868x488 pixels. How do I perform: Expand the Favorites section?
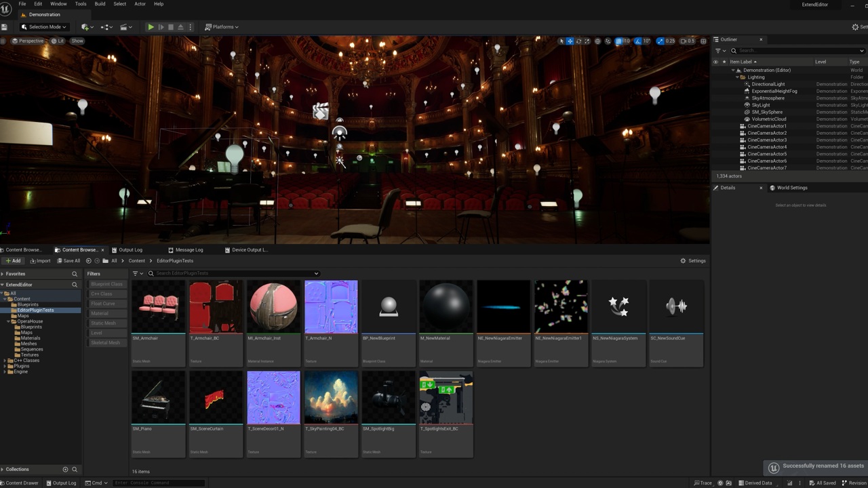(x=3, y=274)
